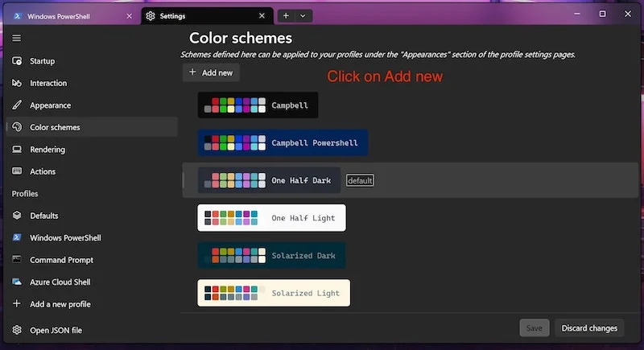Click the plus icon beside Add a new profile
644x350 pixels.
click(16, 303)
